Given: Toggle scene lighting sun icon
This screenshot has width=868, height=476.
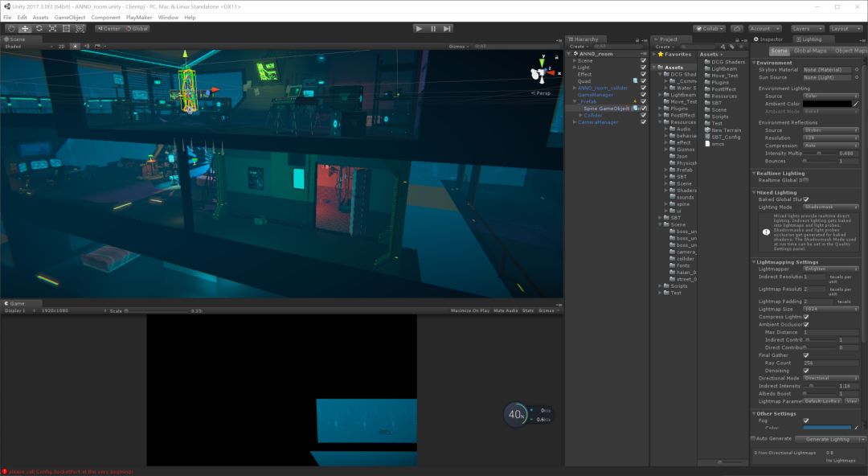Looking at the screenshot, I should pyautogui.click(x=76, y=47).
